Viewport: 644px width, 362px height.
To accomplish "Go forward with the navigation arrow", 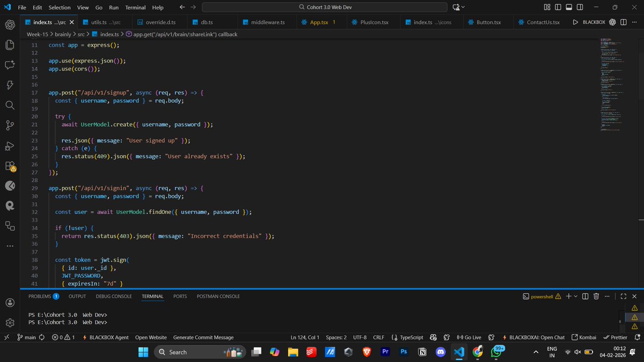I will tap(193, 8).
